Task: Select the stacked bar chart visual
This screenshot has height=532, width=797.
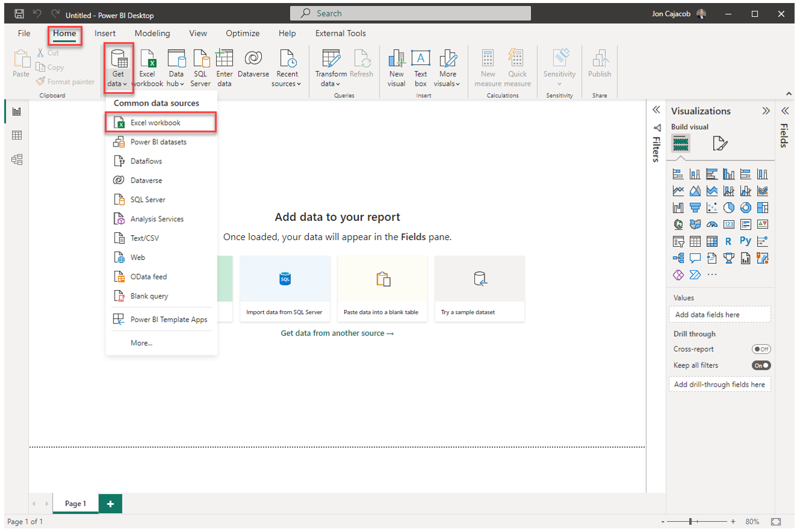Action: pyautogui.click(x=678, y=174)
